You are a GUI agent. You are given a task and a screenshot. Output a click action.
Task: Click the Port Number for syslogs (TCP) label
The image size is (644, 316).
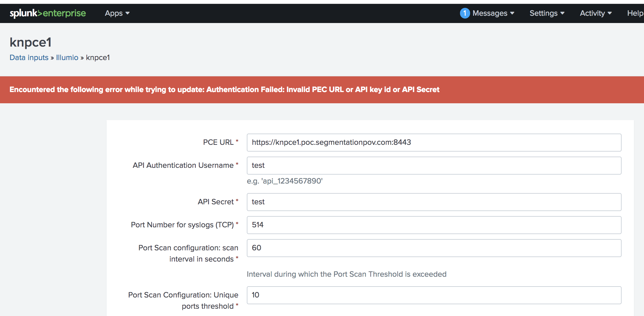click(x=185, y=225)
